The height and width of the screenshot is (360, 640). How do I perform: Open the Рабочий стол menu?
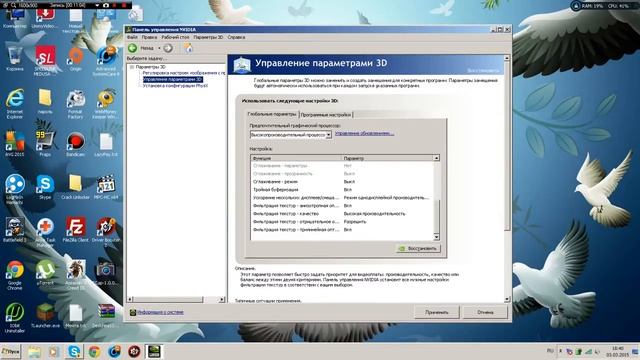coord(175,37)
